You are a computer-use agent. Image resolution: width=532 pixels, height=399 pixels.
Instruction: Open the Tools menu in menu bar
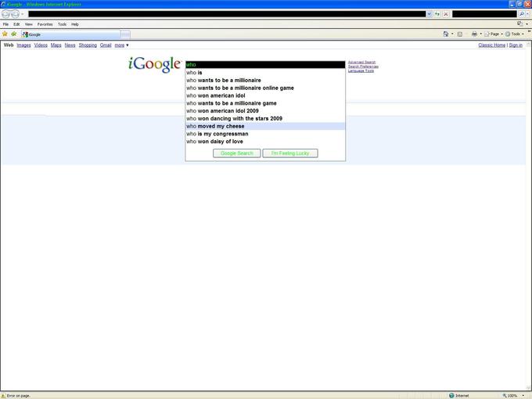click(62, 24)
